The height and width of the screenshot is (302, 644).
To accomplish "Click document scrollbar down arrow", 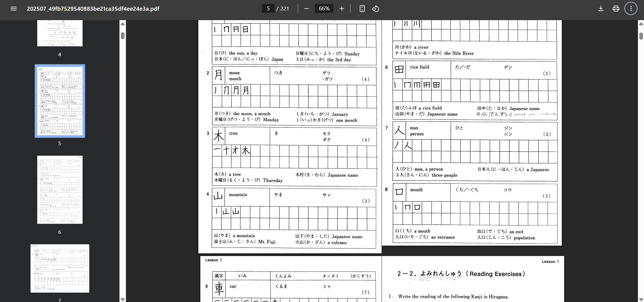I will 641,299.
